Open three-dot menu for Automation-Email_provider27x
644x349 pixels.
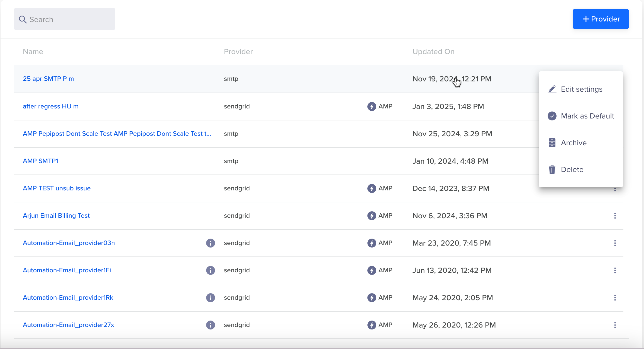coord(615,325)
